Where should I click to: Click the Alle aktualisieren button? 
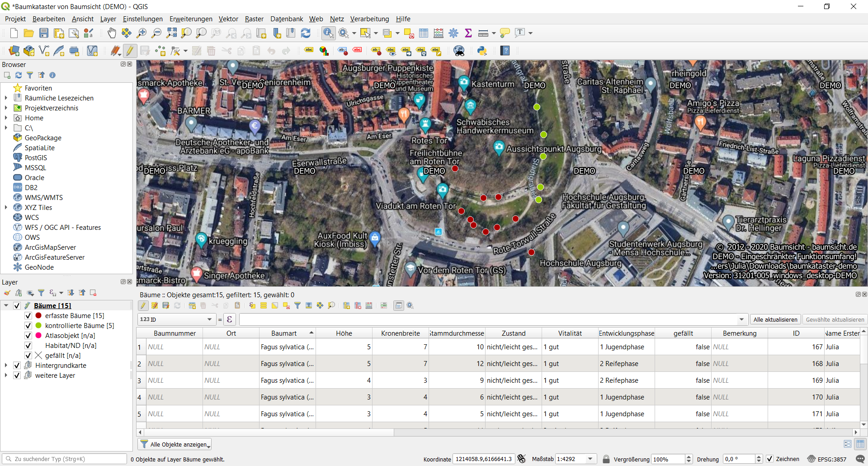tap(775, 319)
